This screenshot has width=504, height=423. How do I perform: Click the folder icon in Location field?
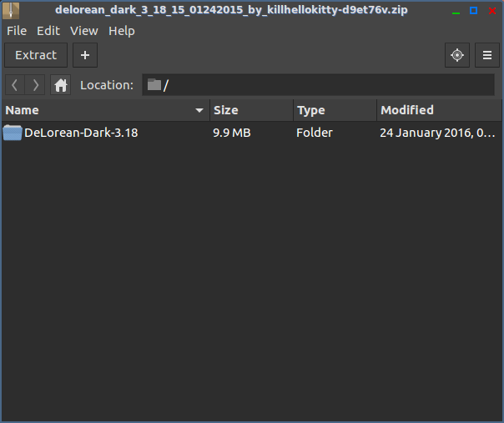(154, 85)
